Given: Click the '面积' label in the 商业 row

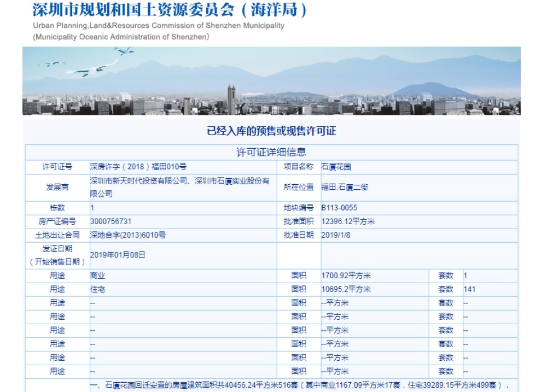Looking at the screenshot, I should point(299,276).
